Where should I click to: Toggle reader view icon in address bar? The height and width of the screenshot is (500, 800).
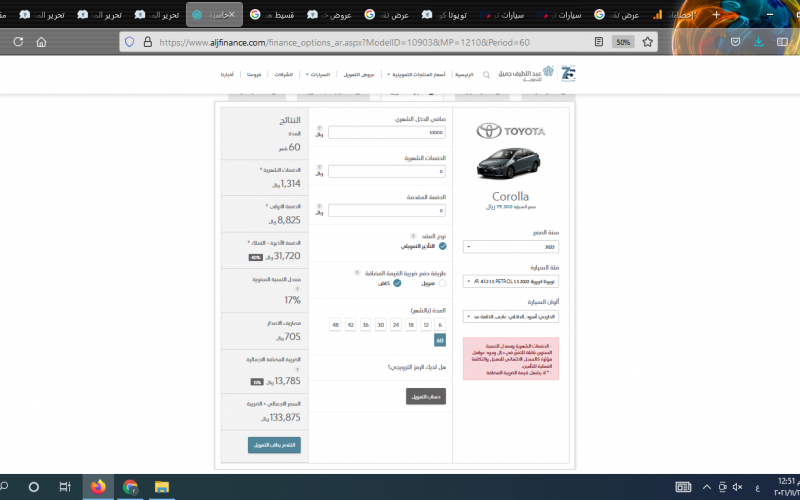599,42
